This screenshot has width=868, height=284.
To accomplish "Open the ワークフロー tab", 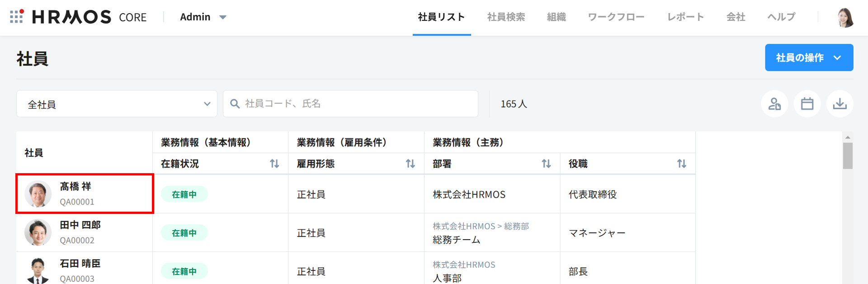I will (616, 17).
